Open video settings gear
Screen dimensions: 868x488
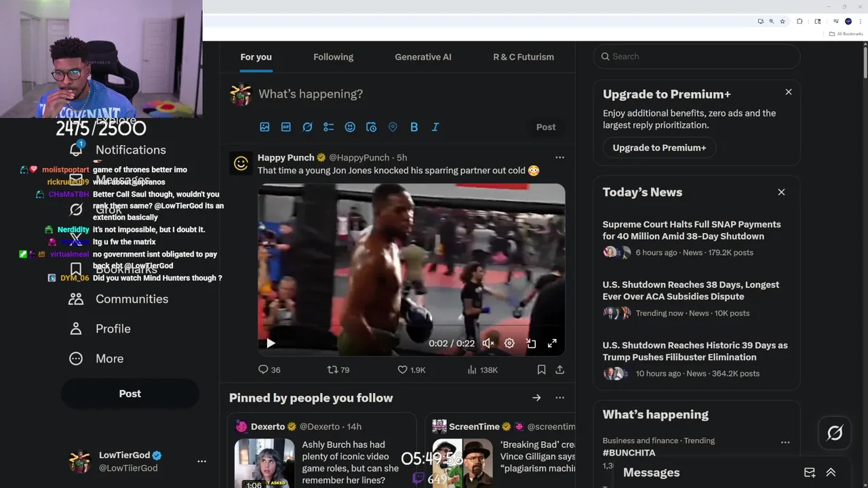click(509, 343)
